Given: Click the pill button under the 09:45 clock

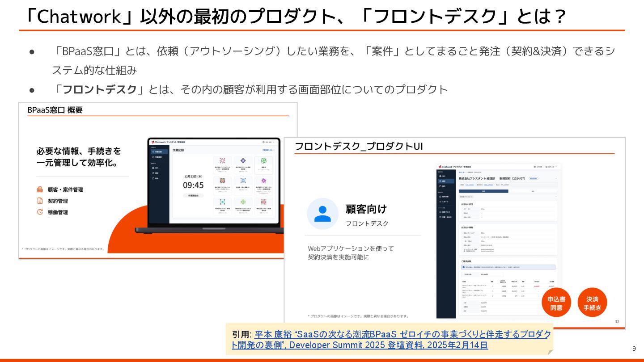Looking at the screenshot, I should [x=193, y=195].
